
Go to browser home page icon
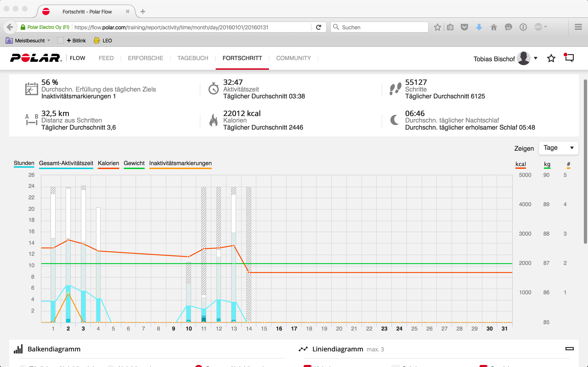(493, 27)
